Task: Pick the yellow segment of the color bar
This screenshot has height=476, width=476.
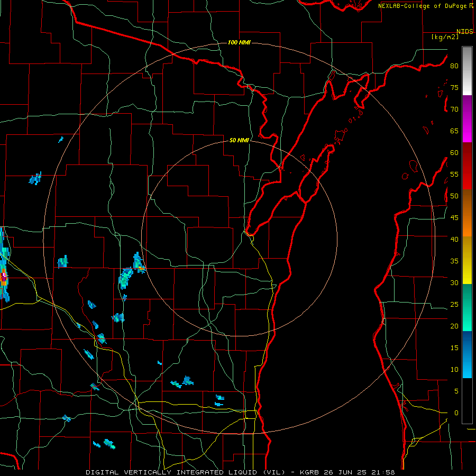Action: point(467,260)
